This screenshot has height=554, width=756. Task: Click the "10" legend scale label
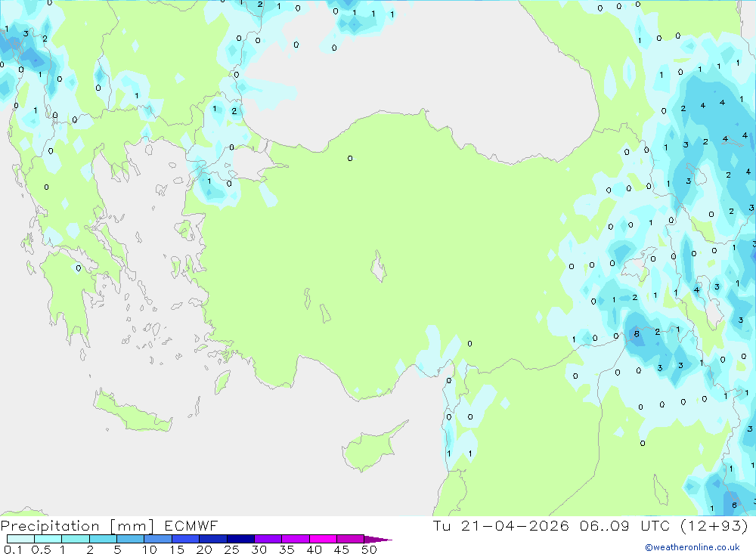pos(150,549)
